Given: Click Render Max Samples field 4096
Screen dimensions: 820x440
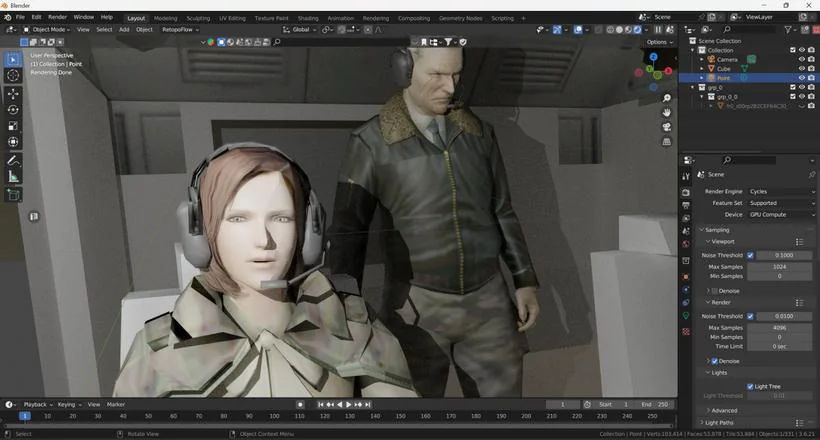Looking at the screenshot, I should tap(779, 328).
